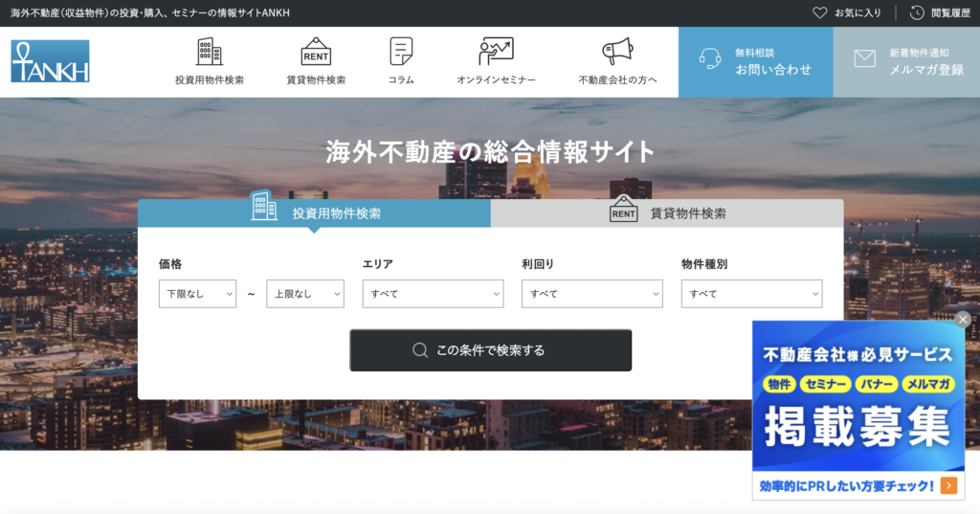Open the 利回り yield dropdown

[591, 294]
